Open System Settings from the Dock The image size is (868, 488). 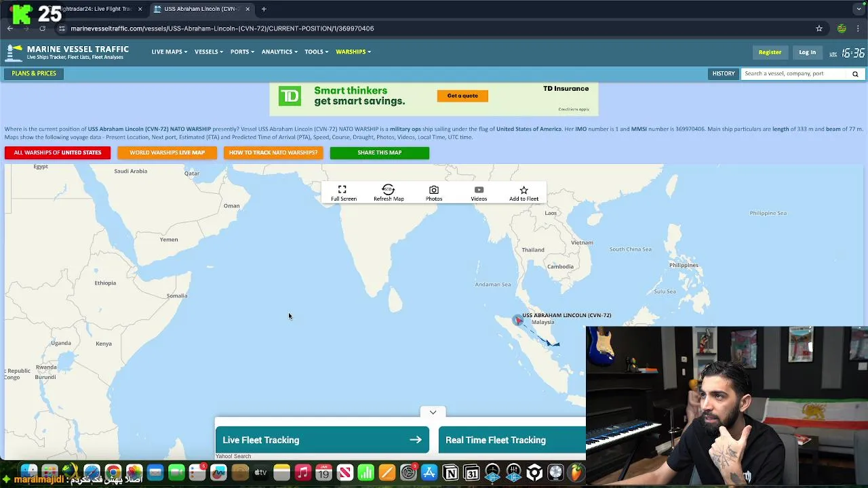(x=408, y=472)
